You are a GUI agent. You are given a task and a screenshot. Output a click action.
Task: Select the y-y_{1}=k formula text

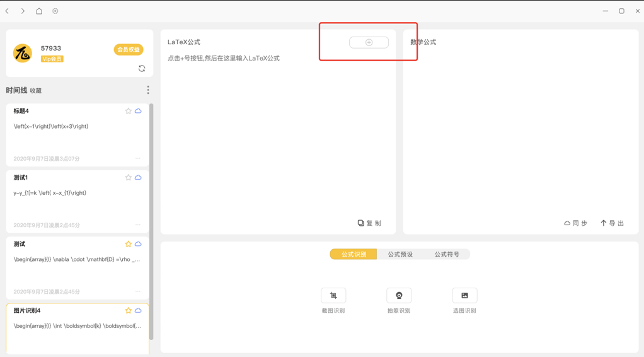50,193
